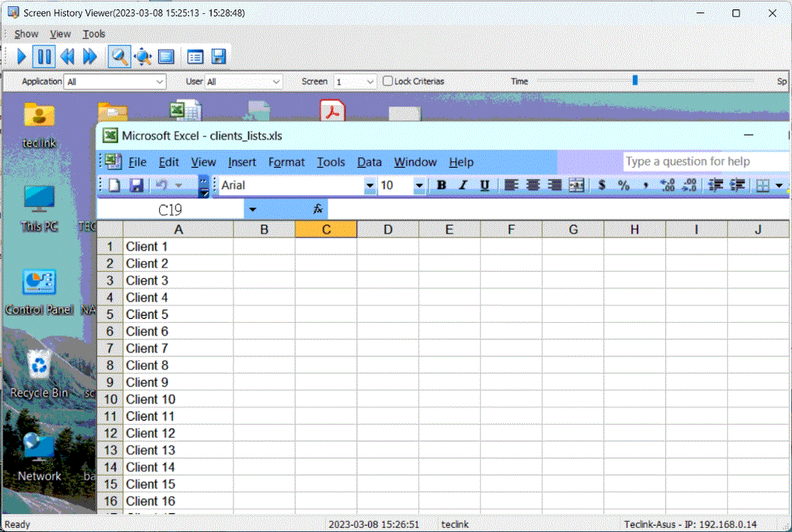This screenshot has height=532, width=792.
Task: Toggle Italic formatting
Action: (463, 186)
